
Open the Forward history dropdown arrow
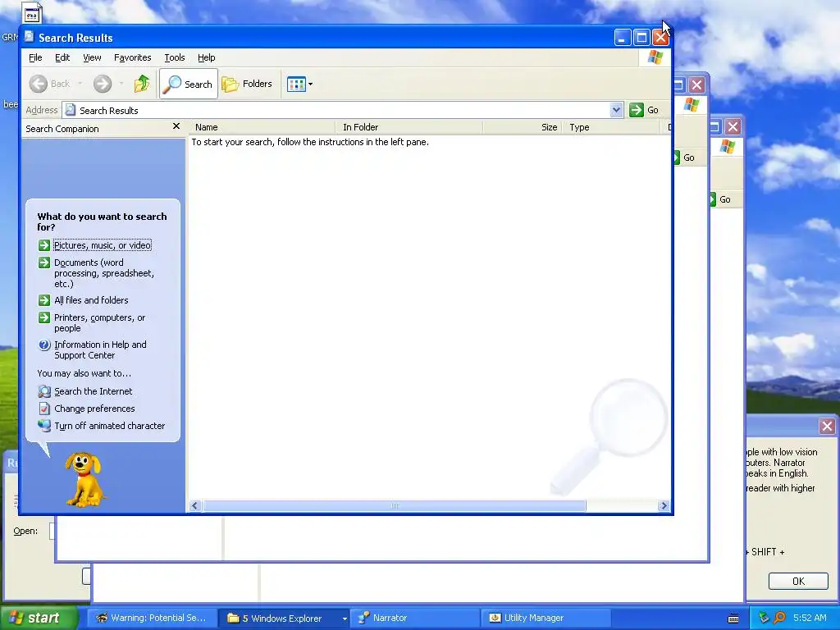(x=121, y=84)
